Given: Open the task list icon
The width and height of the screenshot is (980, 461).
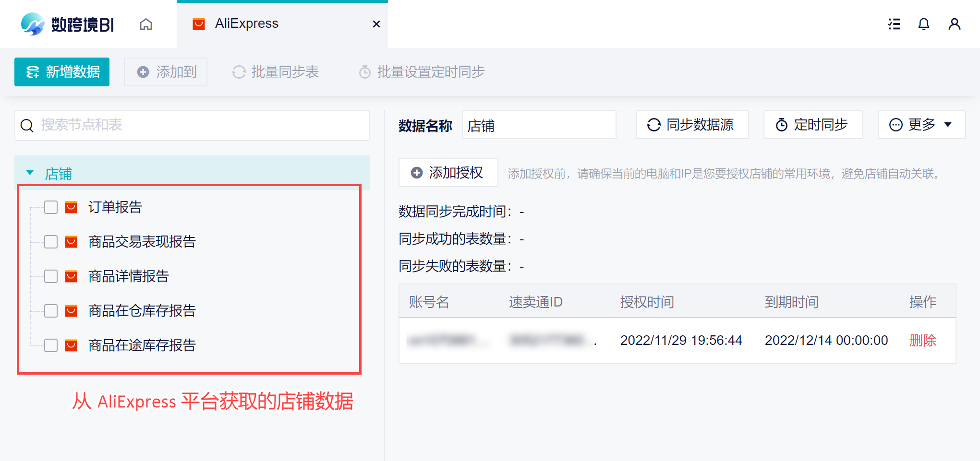Looking at the screenshot, I should point(894,24).
